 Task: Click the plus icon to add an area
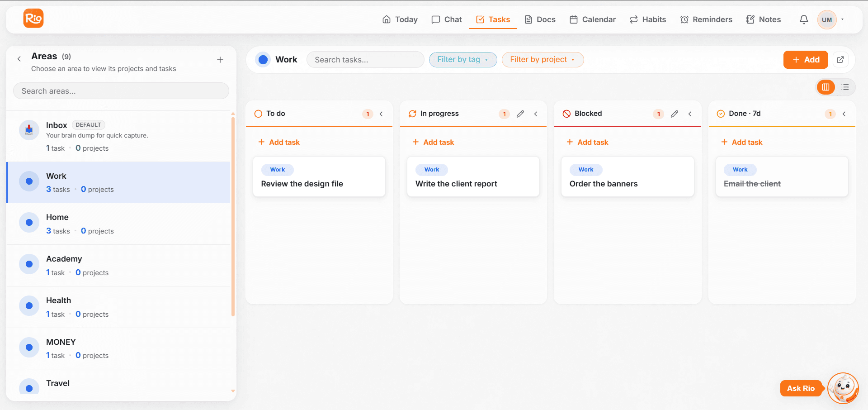(x=220, y=60)
